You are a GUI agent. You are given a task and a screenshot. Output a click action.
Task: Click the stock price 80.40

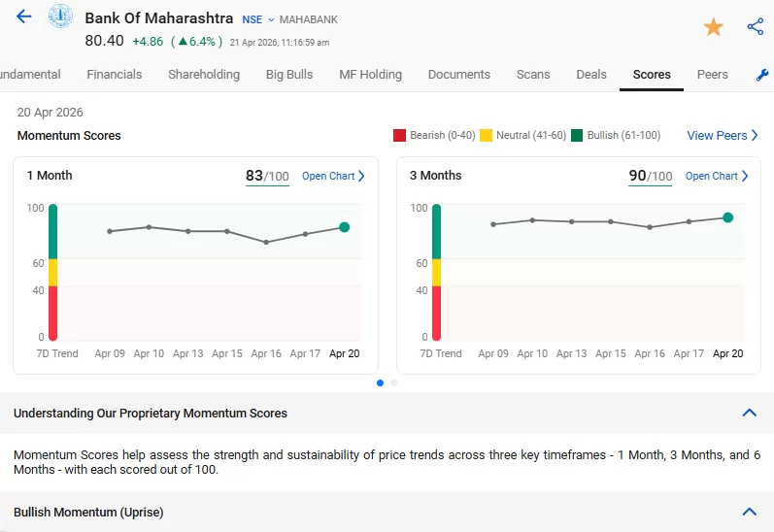pos(104,41)
